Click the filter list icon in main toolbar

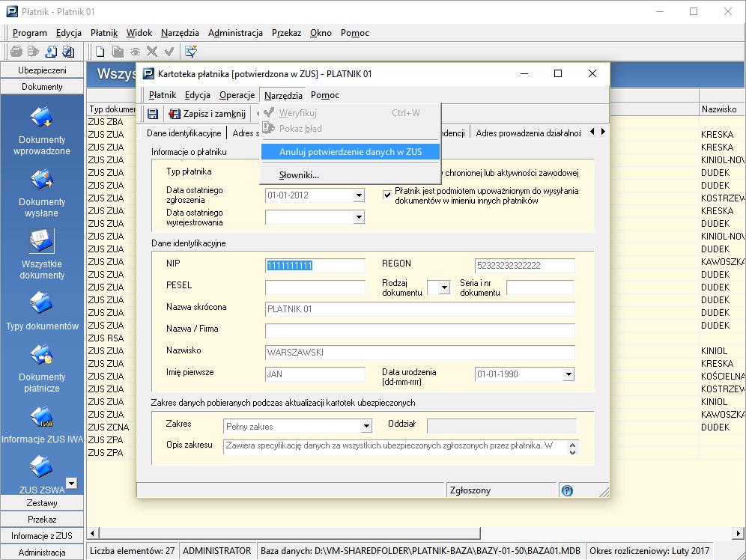pos(191,52)
